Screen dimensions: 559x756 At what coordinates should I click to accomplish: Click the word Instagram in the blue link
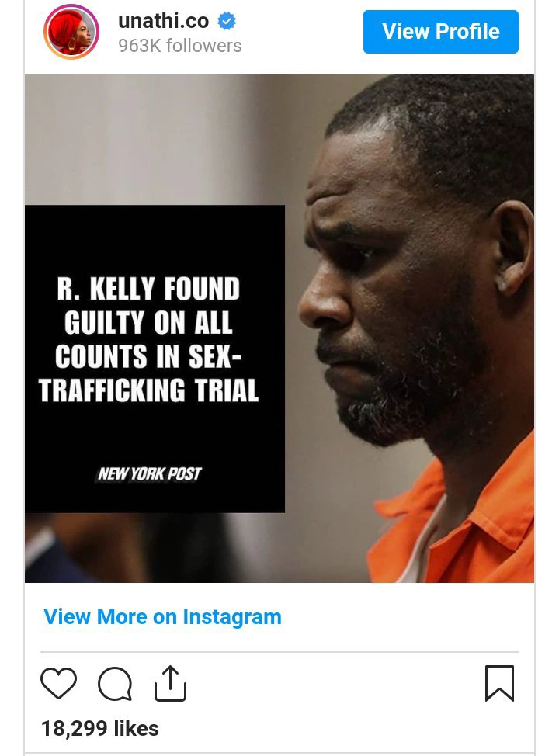[x=232, y=616]
